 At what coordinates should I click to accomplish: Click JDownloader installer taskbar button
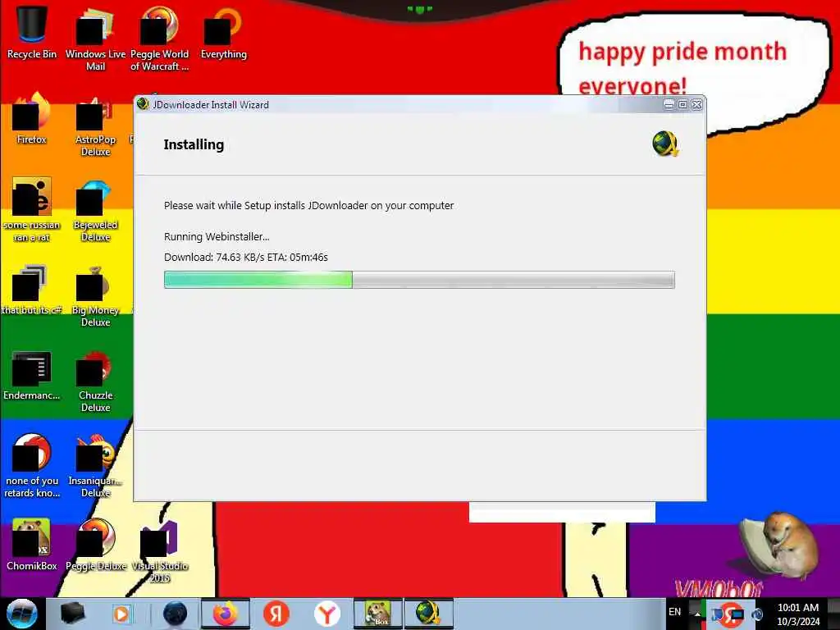coord(428,614)
